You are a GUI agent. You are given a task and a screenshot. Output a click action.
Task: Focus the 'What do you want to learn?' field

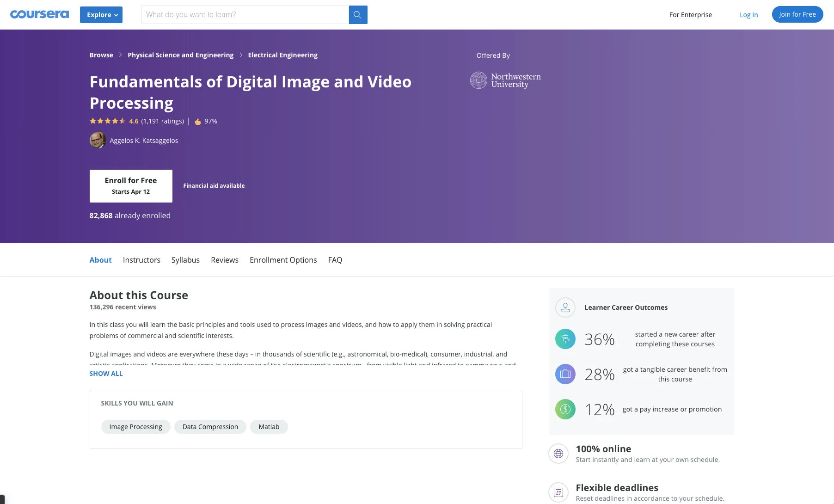point(245,15)
